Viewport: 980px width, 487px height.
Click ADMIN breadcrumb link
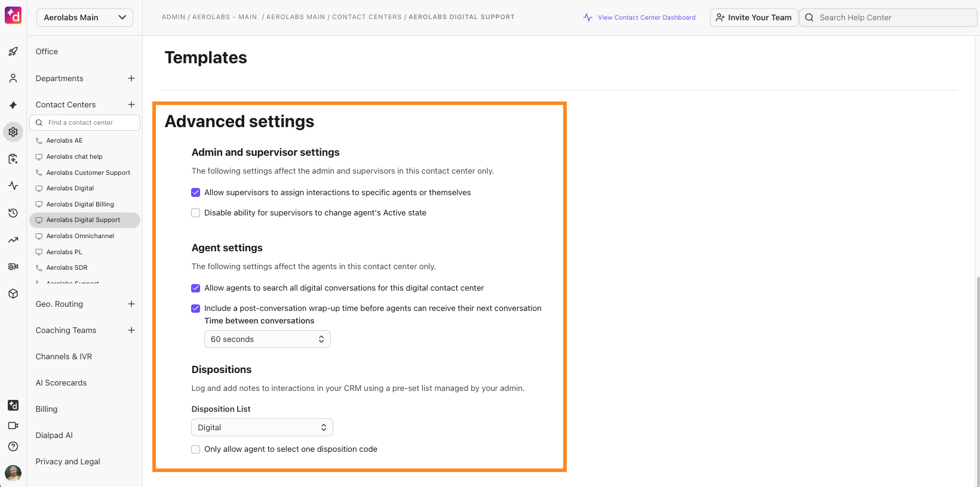[x=174, y=17]
